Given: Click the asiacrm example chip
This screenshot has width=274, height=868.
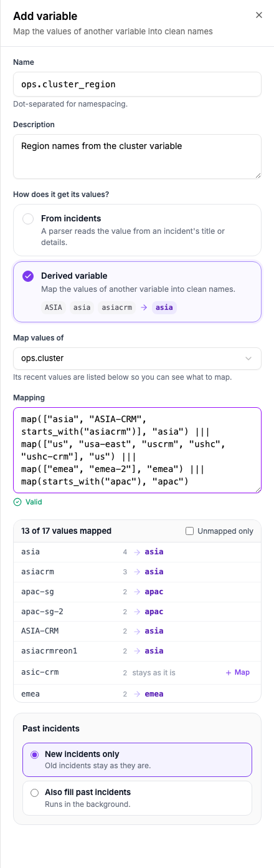Looking at the screenshot, I should pyautogui.click(x=116, y=307).
